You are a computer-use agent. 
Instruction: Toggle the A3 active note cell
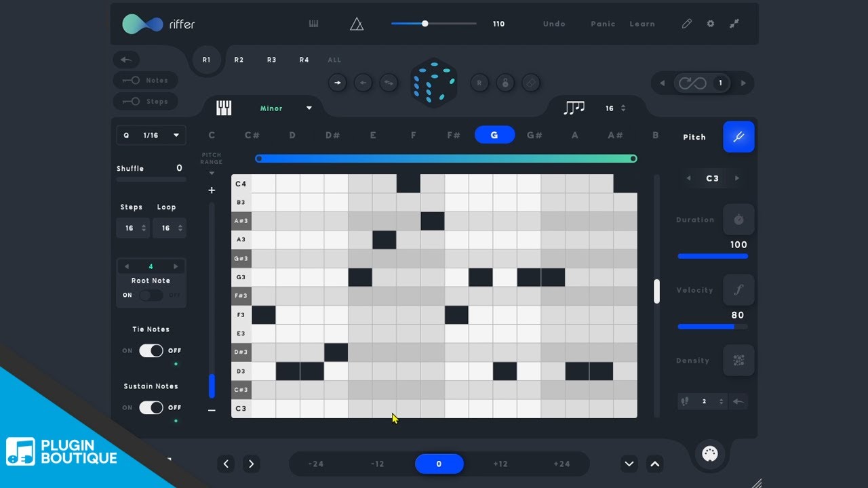(x=384, y=240)
